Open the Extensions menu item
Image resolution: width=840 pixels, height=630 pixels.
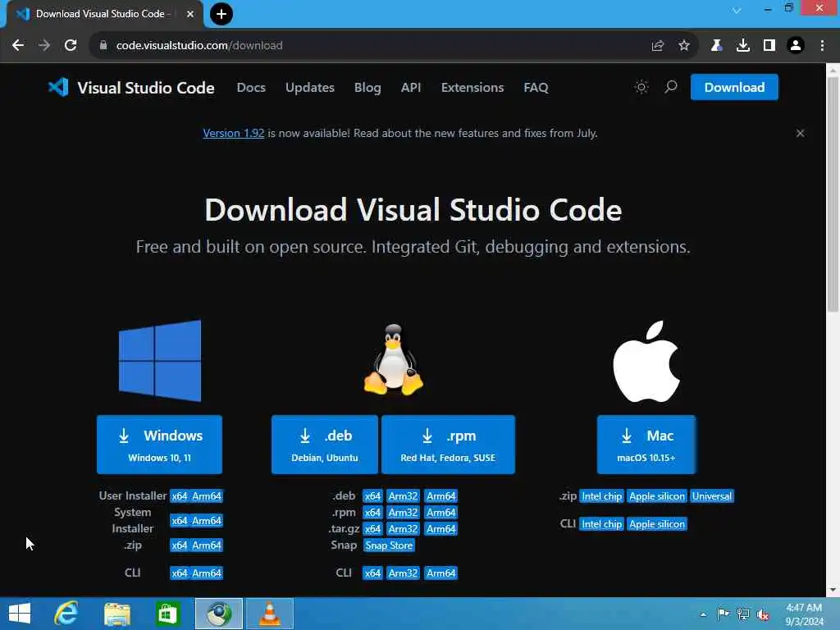472,87
